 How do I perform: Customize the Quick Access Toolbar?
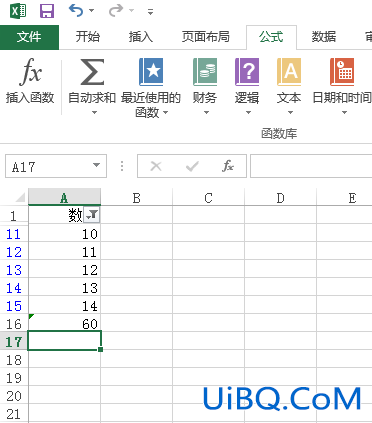[x=150, y=12]
